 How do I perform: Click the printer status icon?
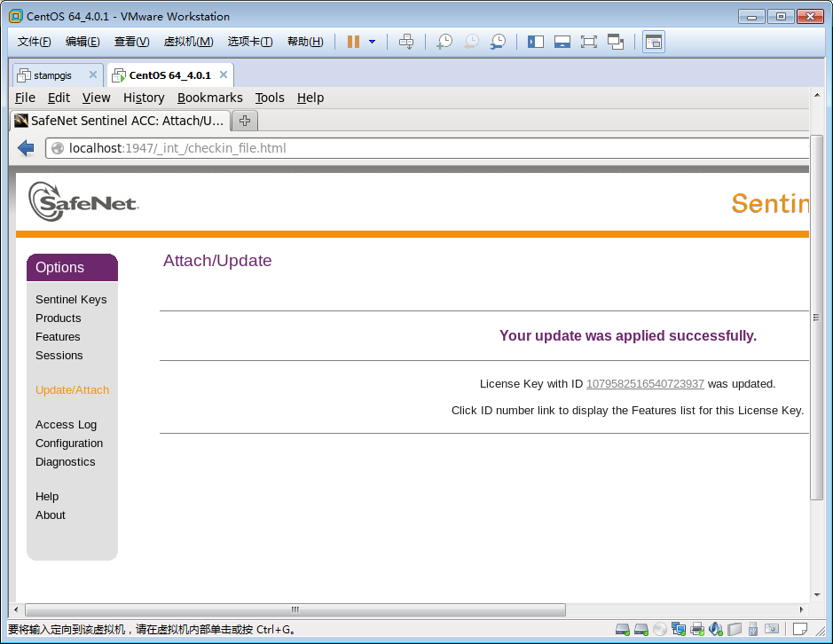[697, 630]
